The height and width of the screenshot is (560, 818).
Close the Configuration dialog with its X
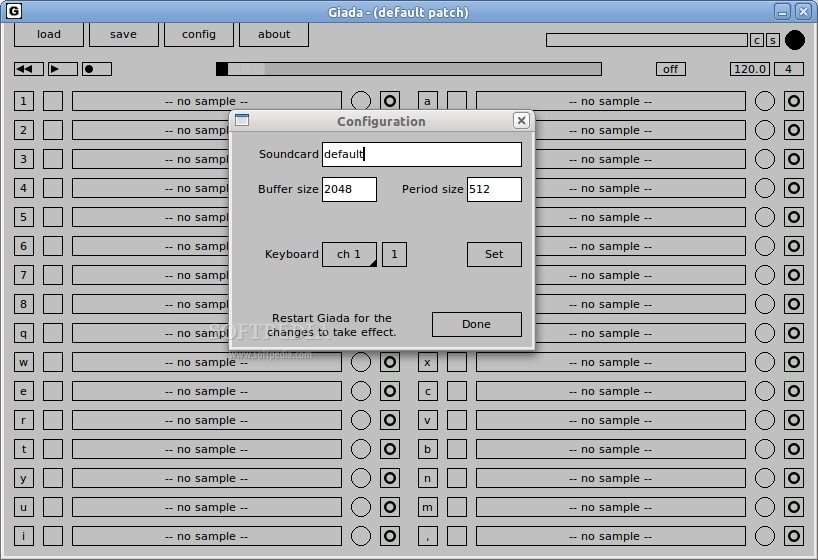click(x=521, y=121)
